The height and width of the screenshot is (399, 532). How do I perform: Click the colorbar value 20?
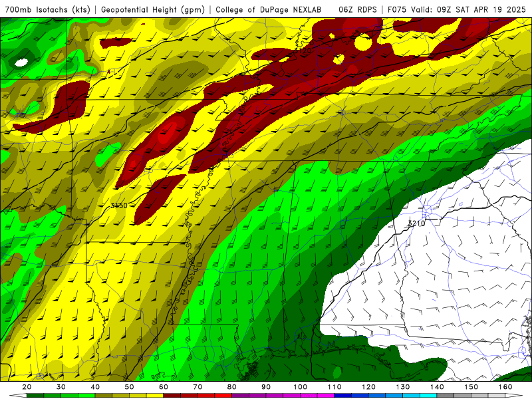[27, 387]
